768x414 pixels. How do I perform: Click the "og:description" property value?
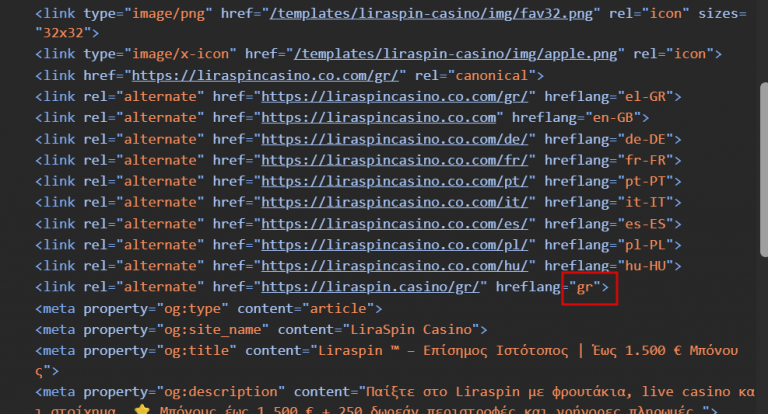[x=220, y=392]
